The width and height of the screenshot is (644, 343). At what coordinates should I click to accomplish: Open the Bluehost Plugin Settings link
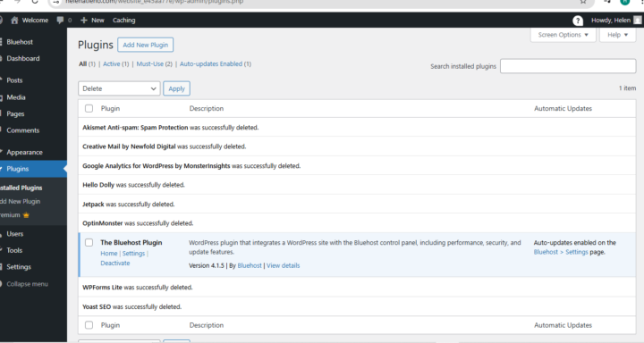tap(133, 254)
